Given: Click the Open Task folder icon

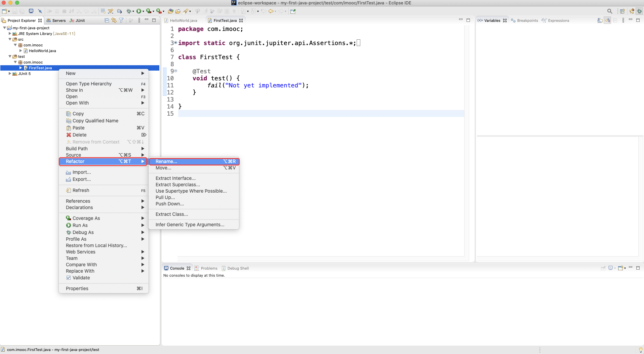Looking at the screenshot, I should (178, 11).
